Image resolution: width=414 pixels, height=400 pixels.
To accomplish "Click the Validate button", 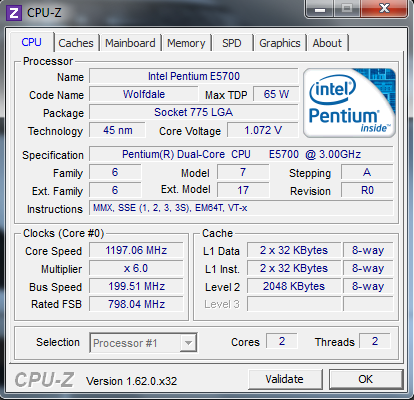I will click(285, 379).
